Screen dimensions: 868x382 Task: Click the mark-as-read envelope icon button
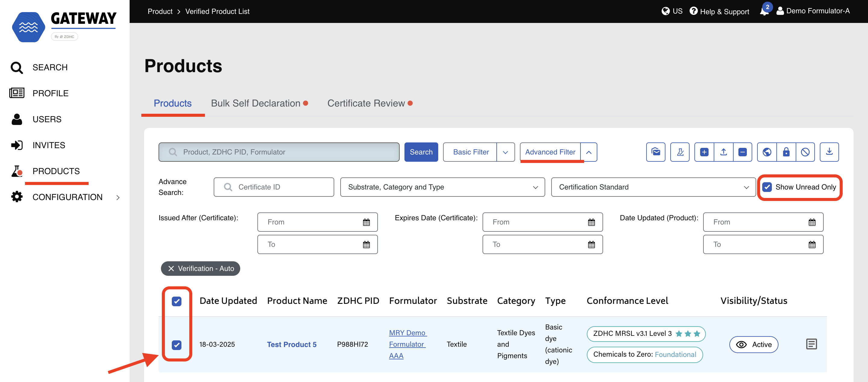click(x=656, y=152)
